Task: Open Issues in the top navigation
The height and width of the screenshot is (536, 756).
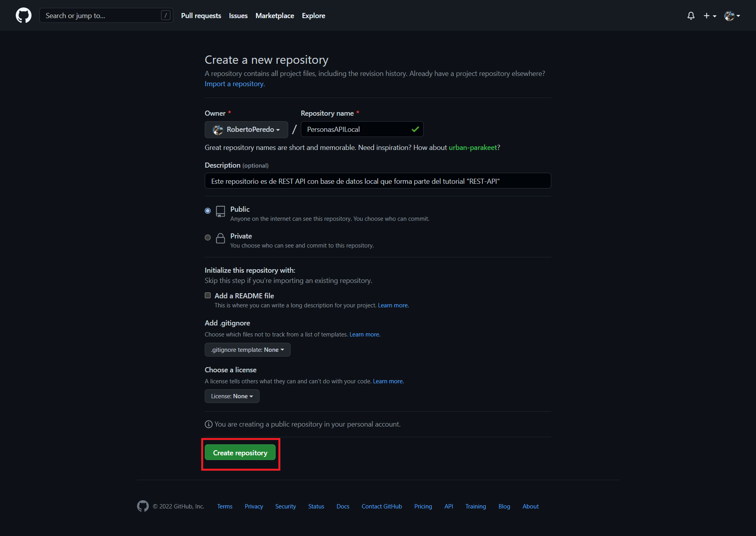Action: click(238, 16)
